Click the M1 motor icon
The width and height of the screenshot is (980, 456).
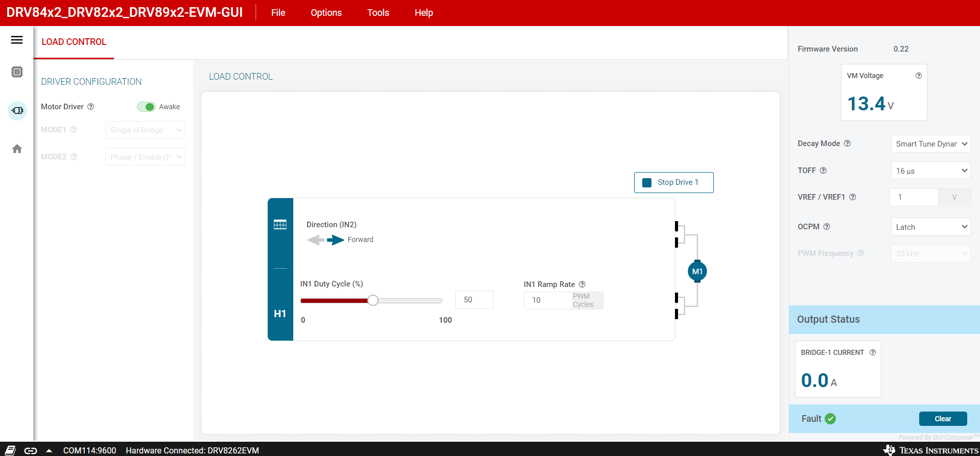[x=697, y=271]
